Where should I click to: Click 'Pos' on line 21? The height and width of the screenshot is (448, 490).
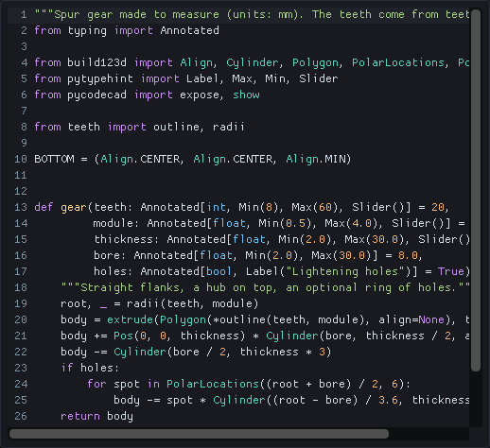(123, 336)
